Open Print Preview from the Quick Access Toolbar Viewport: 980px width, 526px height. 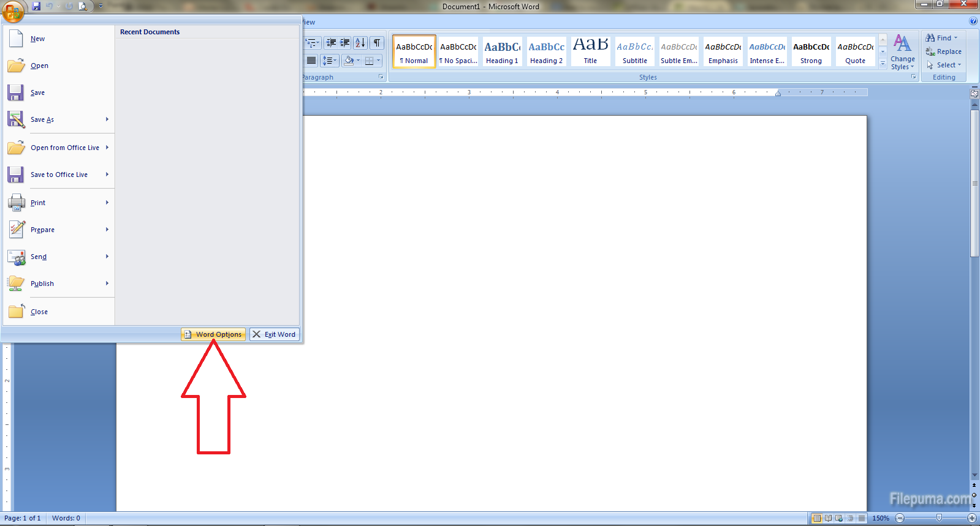click(83, 6)
